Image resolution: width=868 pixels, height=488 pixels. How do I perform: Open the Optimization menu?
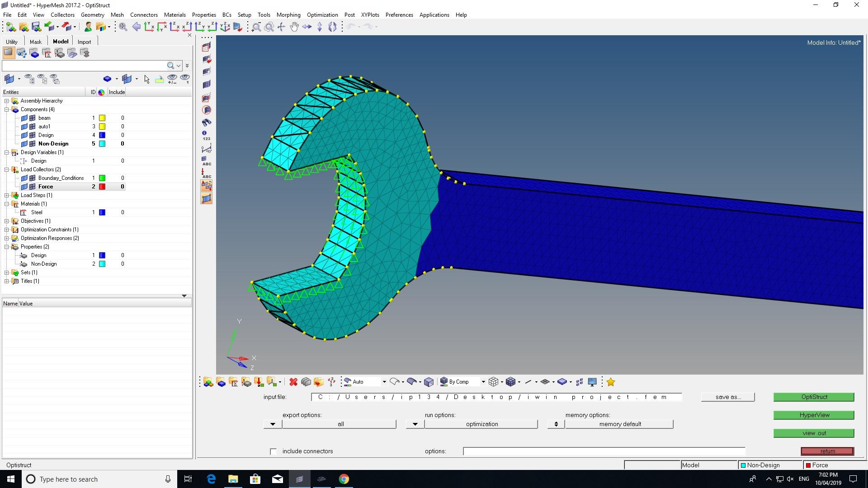[x=321, y=14]
